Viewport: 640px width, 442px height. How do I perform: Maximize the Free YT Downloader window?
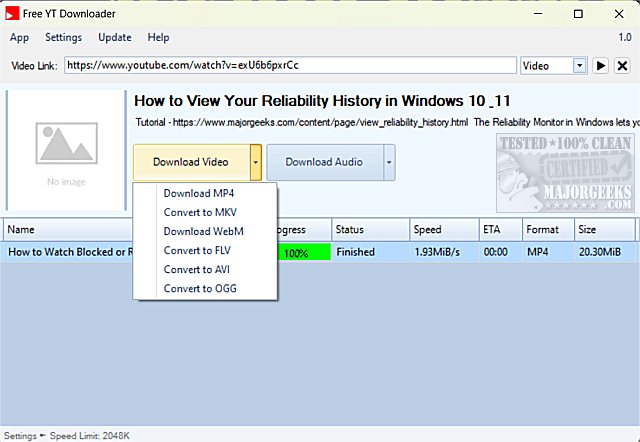578,14
